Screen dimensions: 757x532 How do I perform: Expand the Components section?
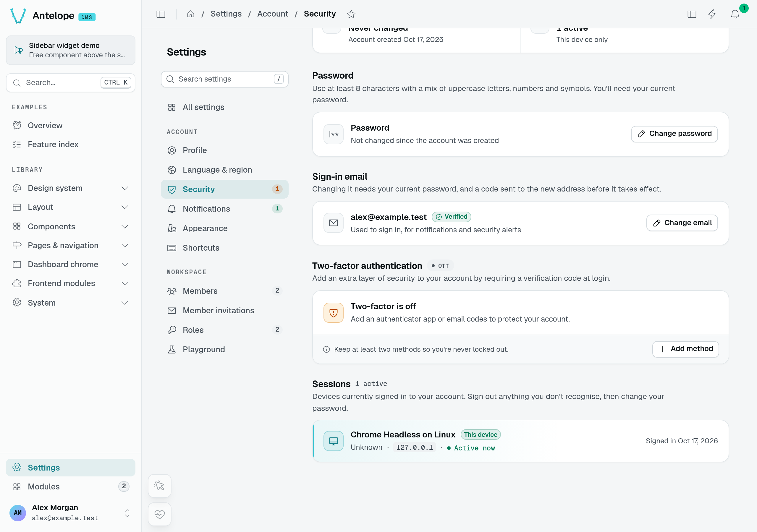point(71,226)
